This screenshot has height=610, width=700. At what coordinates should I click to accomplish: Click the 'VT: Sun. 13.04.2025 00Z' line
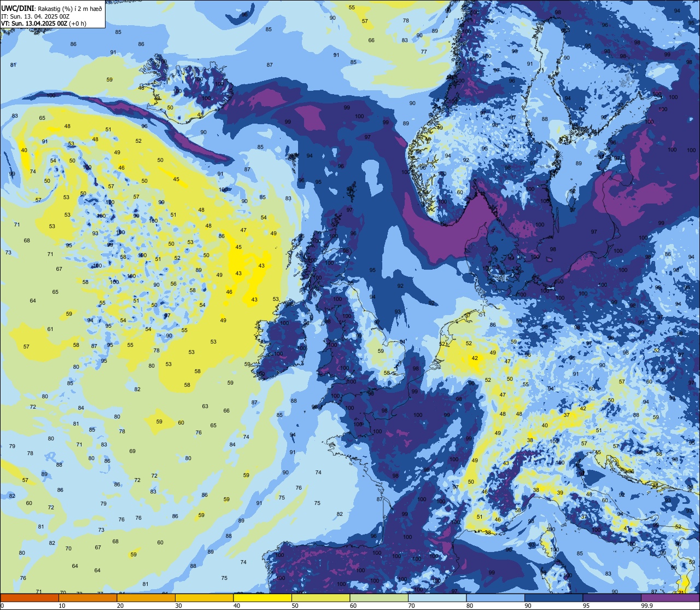(x=34, y=24)
